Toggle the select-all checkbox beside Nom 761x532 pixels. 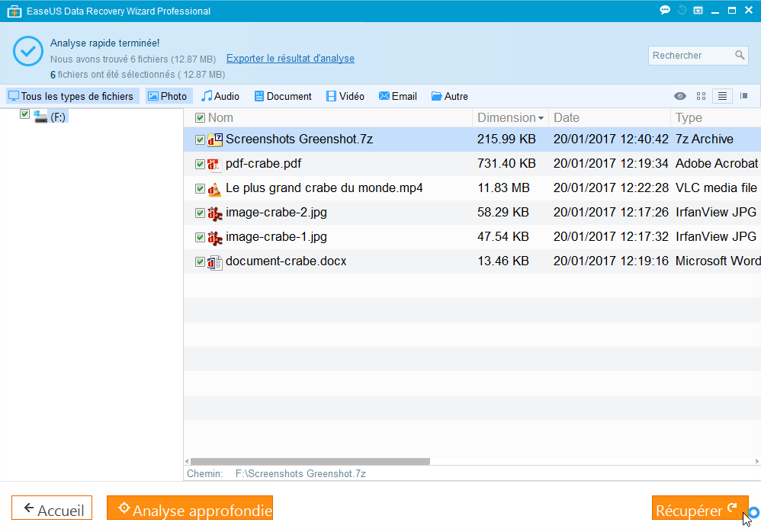pyautogui.click(x=200, y=118)
